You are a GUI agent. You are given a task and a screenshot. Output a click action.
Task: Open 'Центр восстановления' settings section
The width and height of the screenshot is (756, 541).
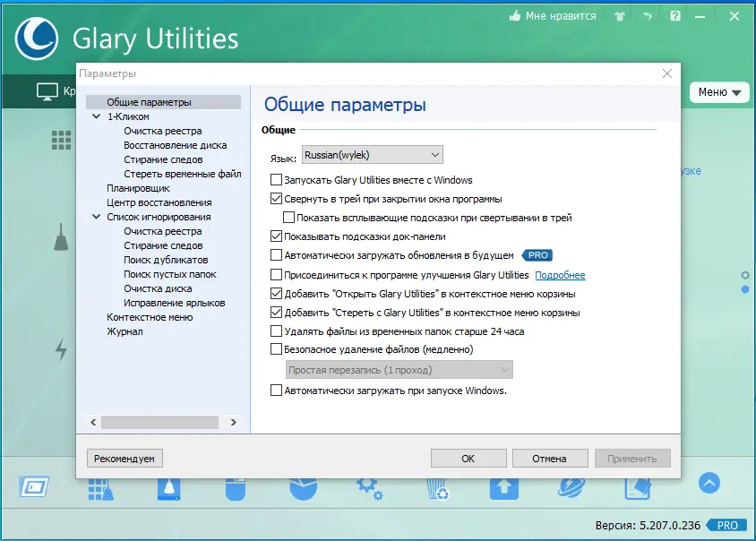click(159, 202)
